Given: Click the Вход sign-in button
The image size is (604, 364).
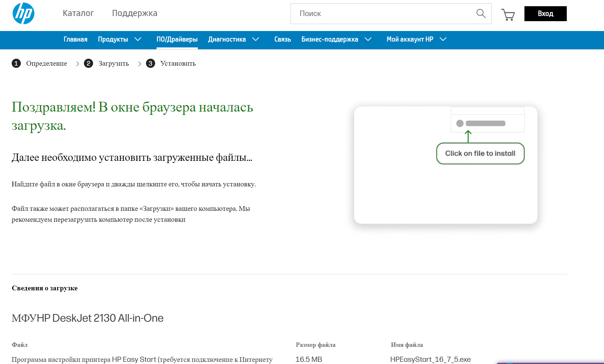Looking at the screenshot, I should [546, 13].
